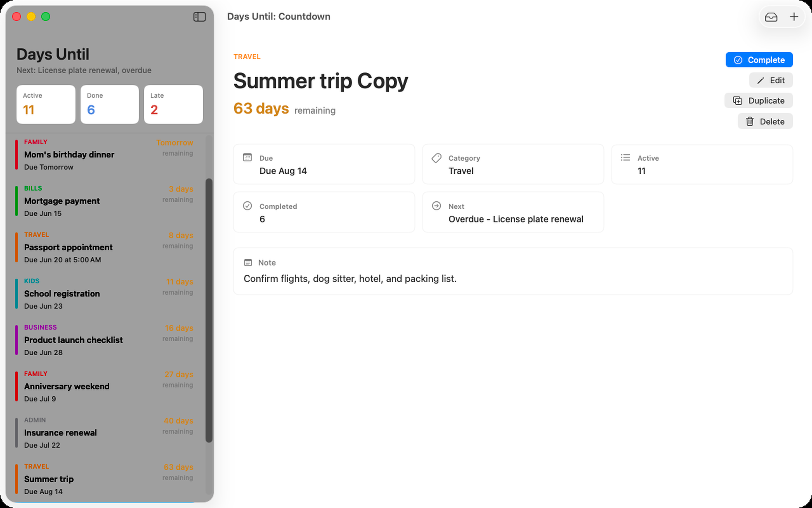Duplicate this countdown
This screenshot has width=812, height=508.
pos(758,100)
